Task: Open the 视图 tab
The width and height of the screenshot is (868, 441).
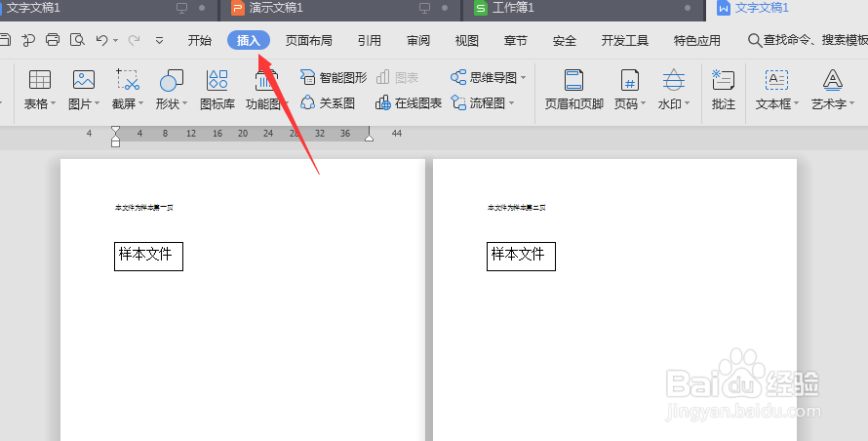Action: point(466,40)
